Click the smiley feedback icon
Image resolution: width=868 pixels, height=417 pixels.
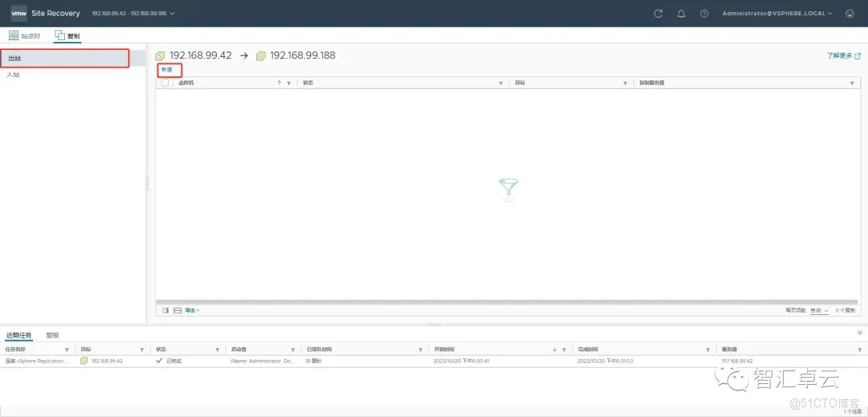[x=850, y=14]
